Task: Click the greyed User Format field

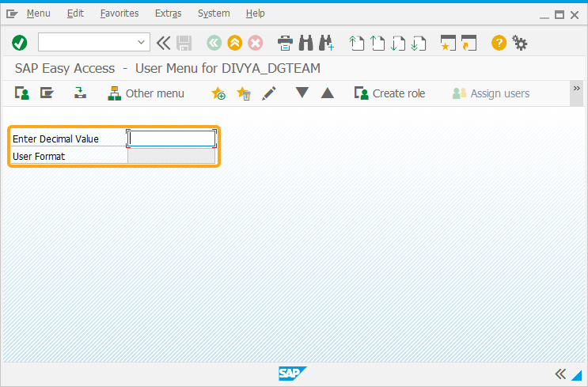Action: pos(172,156)
